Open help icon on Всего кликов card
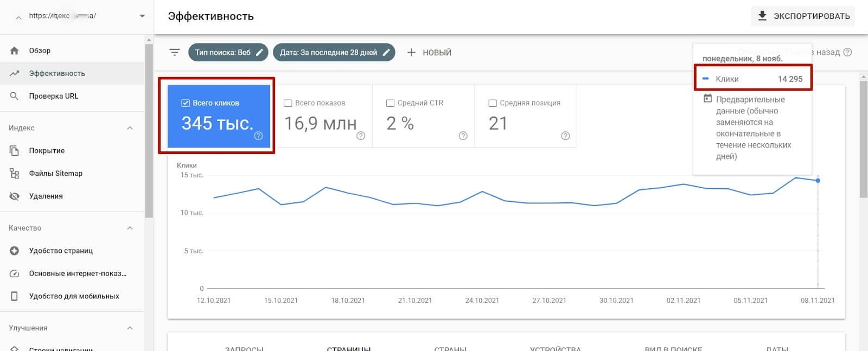The width and height of the screenshot is (868, 351). (x=259, y=136)
